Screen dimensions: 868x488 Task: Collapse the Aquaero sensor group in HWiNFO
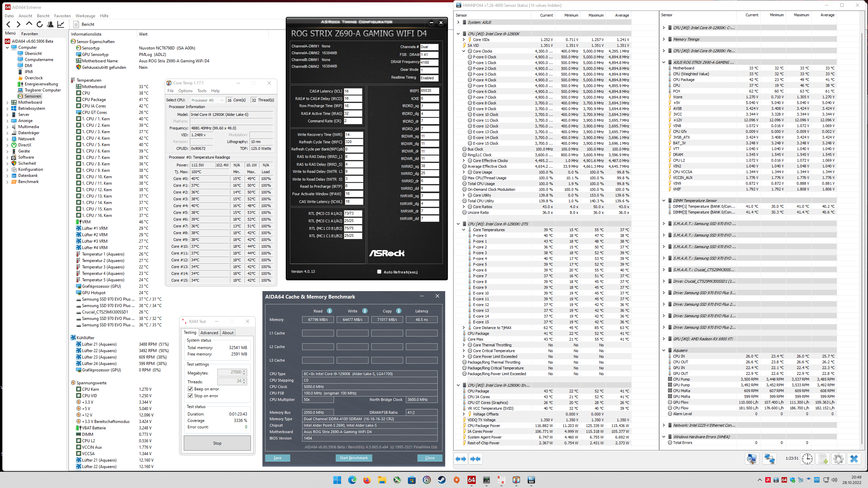(664, 350)
